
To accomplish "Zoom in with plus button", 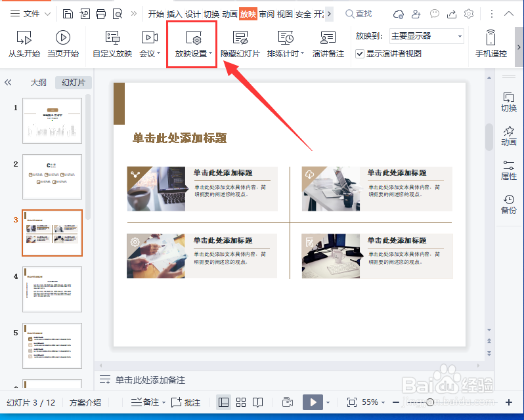I will click(x=509, y=402).
